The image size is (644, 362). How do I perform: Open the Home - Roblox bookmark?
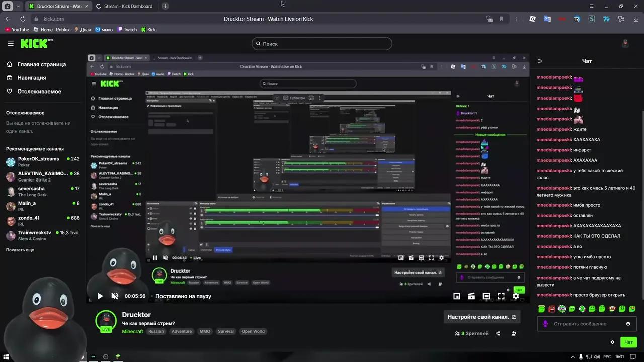point(52,30)
